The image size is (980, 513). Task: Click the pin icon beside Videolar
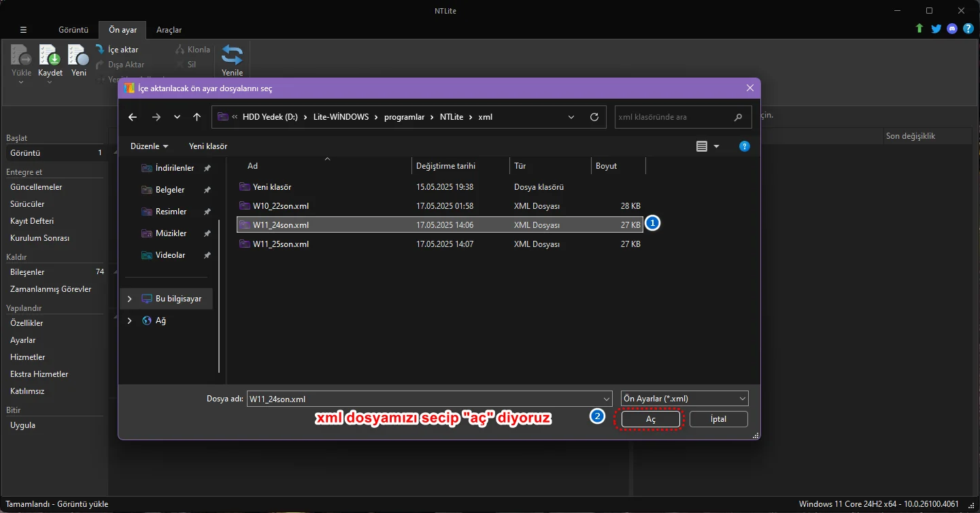[x=207, y=255]
